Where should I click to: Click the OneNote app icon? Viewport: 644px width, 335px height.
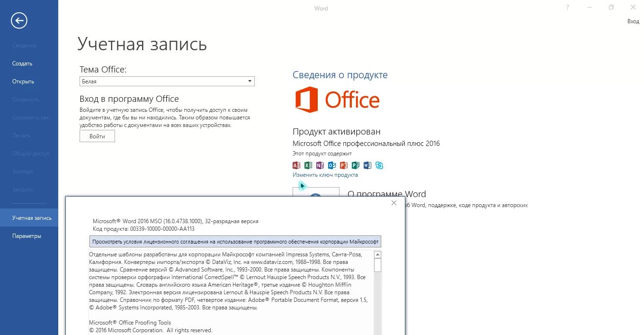320,165
